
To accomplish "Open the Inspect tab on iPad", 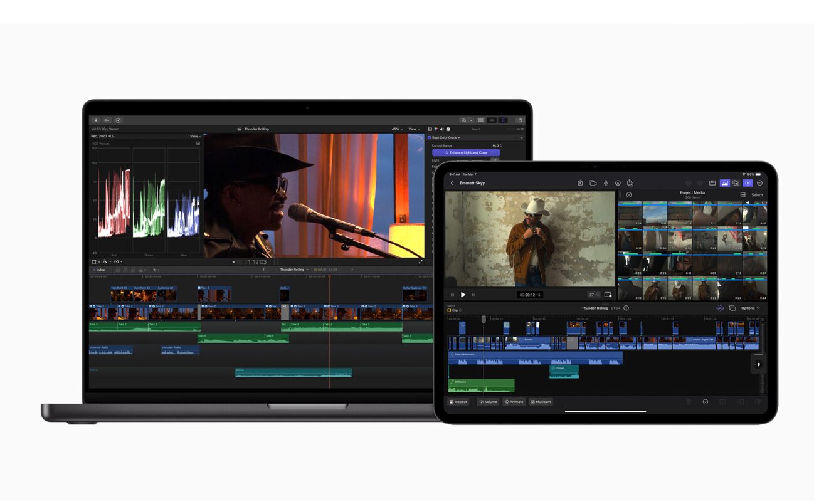I will click(458, 402).
